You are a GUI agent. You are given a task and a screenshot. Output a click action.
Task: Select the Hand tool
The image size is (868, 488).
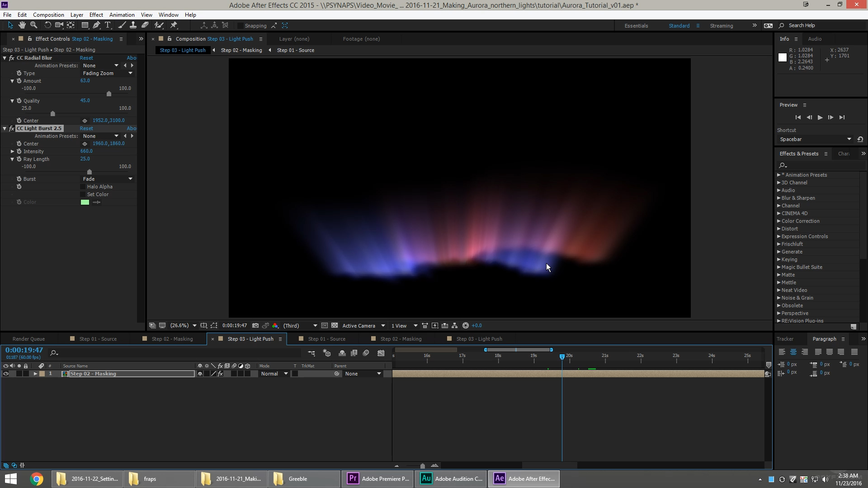pyautogui.click(x=22, y=25)
